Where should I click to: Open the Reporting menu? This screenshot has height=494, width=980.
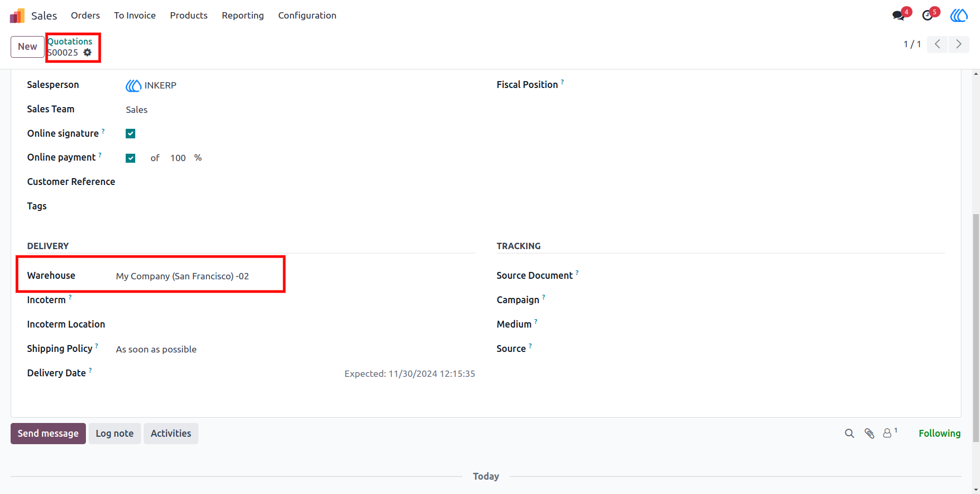coord(243,15)
